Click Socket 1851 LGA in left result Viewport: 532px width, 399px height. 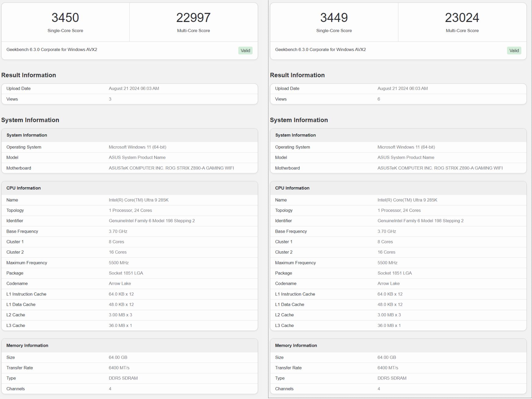(126, 273)
